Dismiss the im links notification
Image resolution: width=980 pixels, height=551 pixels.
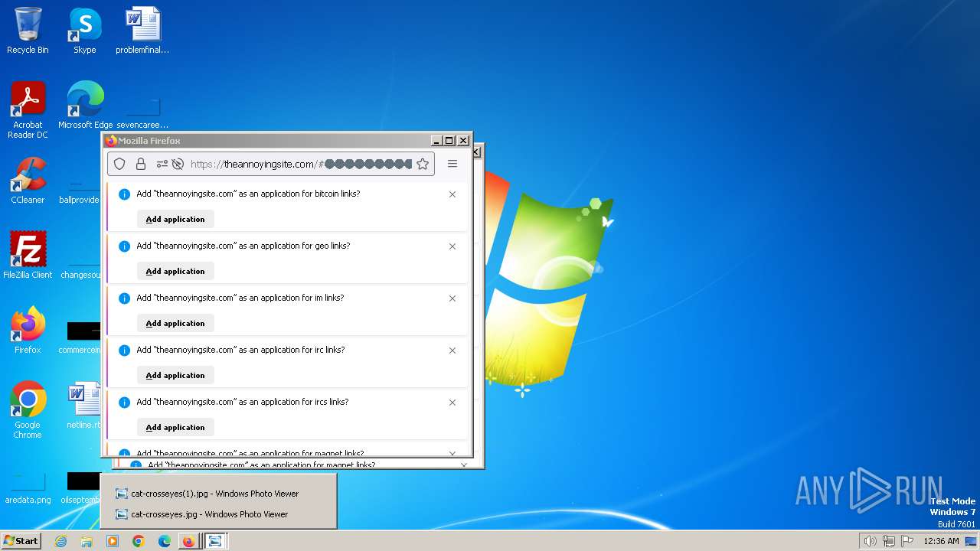452,298
